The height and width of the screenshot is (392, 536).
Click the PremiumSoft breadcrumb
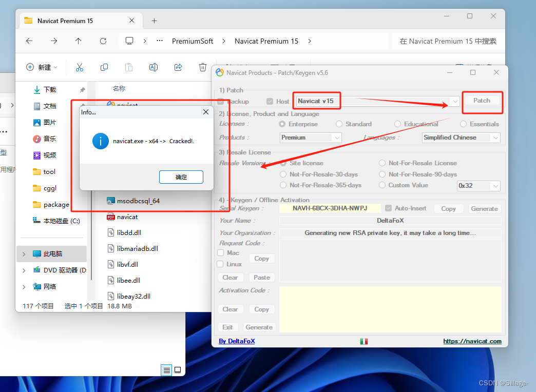coord(193,41)
